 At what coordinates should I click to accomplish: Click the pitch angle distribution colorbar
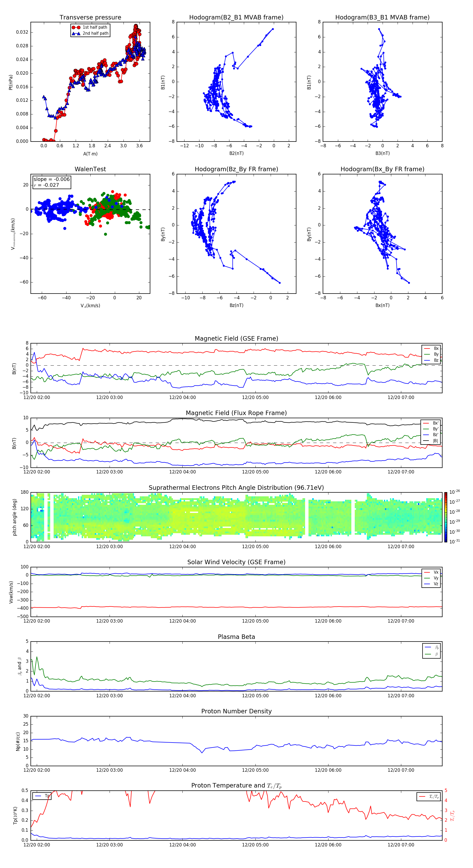point(445,517)
